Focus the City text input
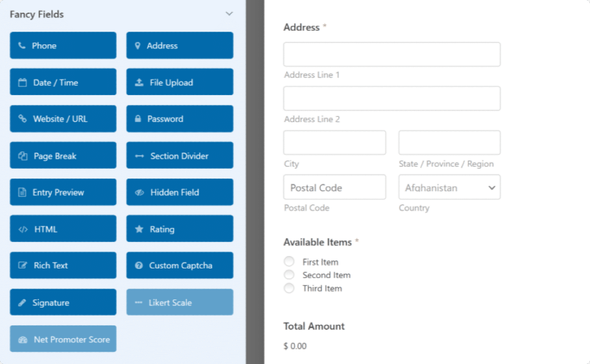590x364 pixels. 334,143
